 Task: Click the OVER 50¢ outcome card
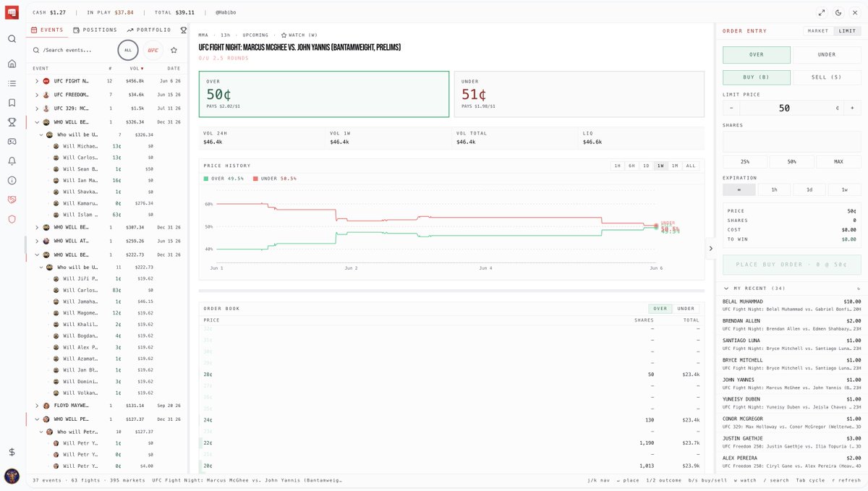point(324,94)
